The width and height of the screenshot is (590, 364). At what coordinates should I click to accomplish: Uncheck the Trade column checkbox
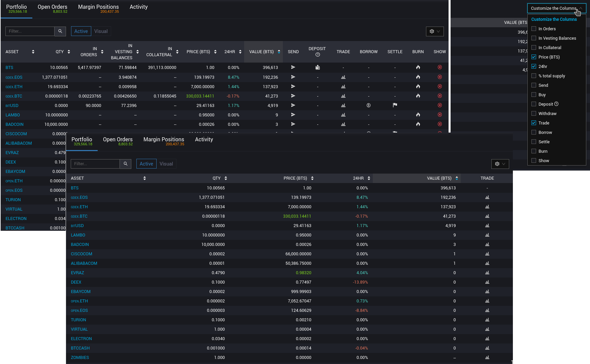pyautogui.click(x=534, y=123)
